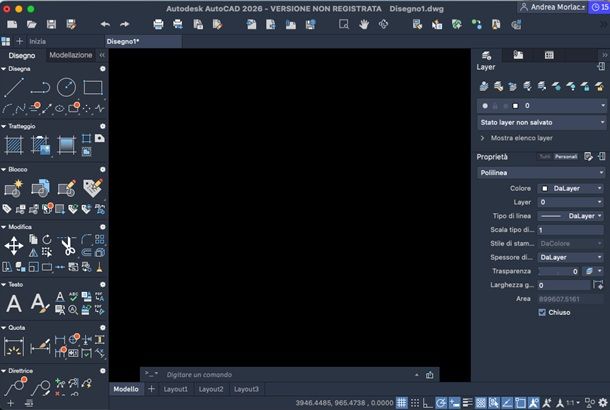Switch to the Disegno tool set tab
This screenshot has width=610, height=410.
[x=22, y=55]
